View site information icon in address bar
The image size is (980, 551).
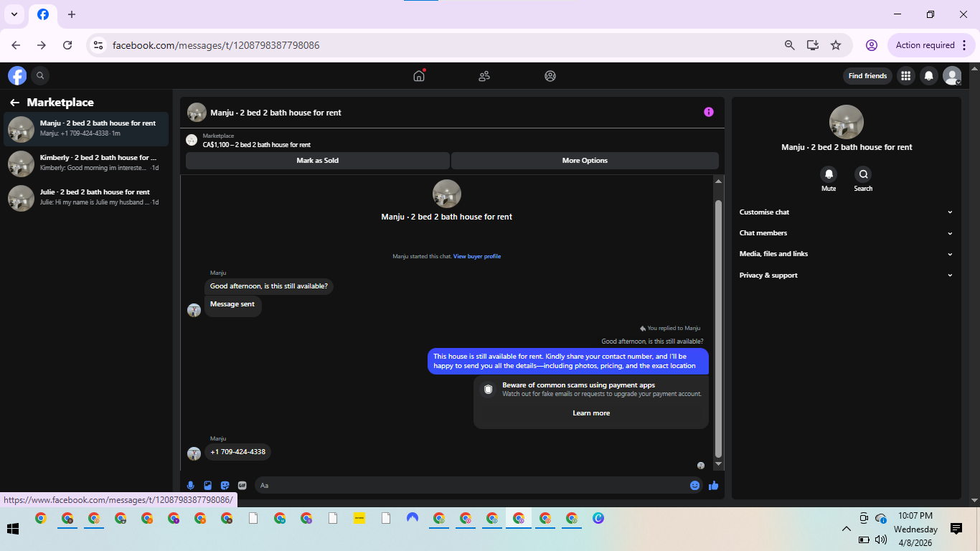click(x=99, y=45)
